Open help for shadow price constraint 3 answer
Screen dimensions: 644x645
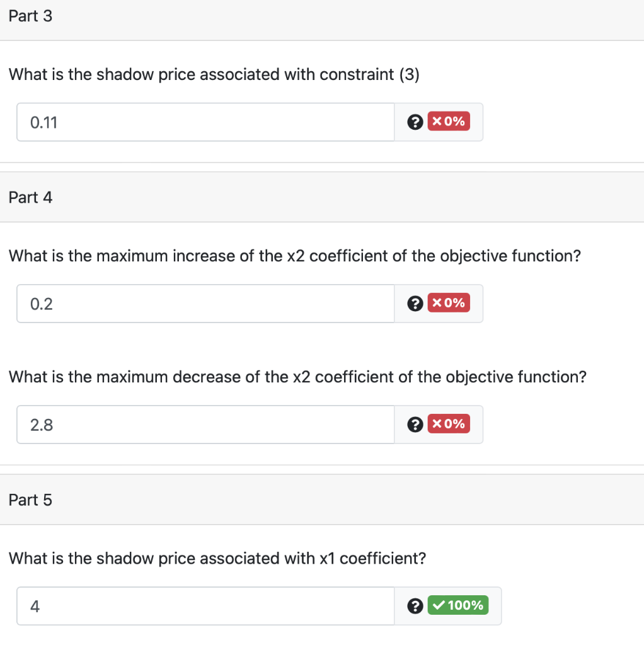pos(415,122)
